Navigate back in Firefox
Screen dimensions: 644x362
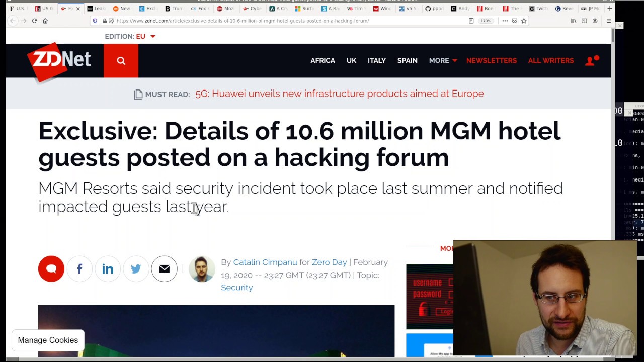tap(13, 21)
